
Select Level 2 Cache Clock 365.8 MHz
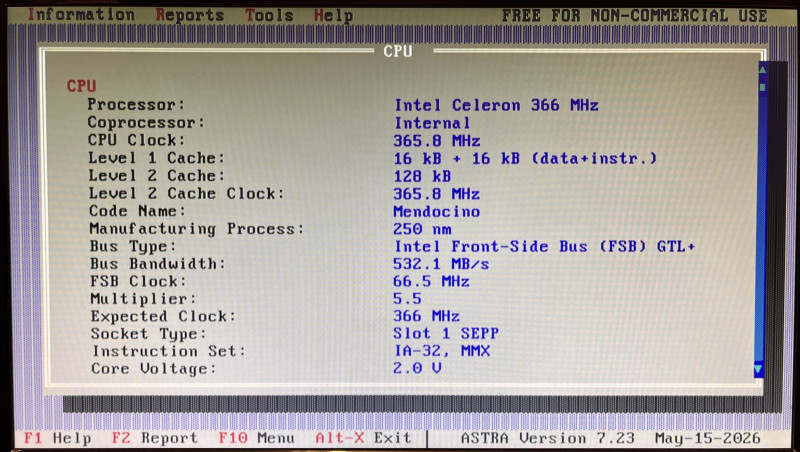pos(437,194)
